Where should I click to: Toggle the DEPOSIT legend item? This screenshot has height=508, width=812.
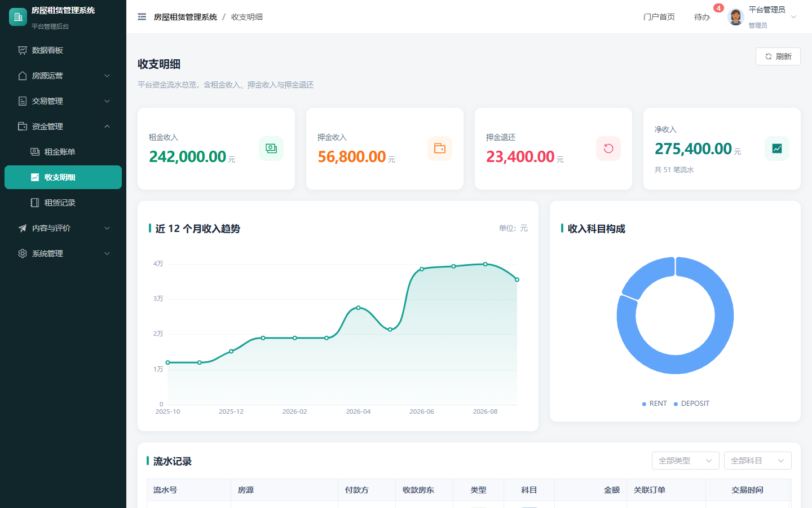coord(692,404)
